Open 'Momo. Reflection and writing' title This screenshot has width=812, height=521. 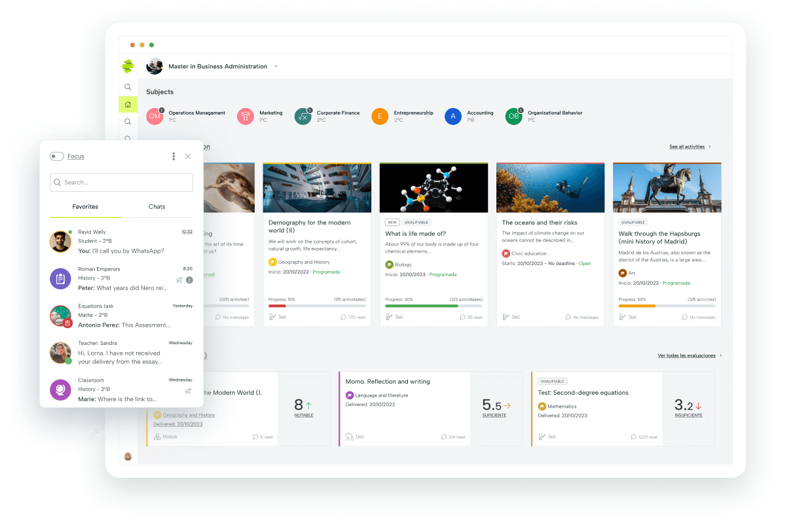coord(388,382)
